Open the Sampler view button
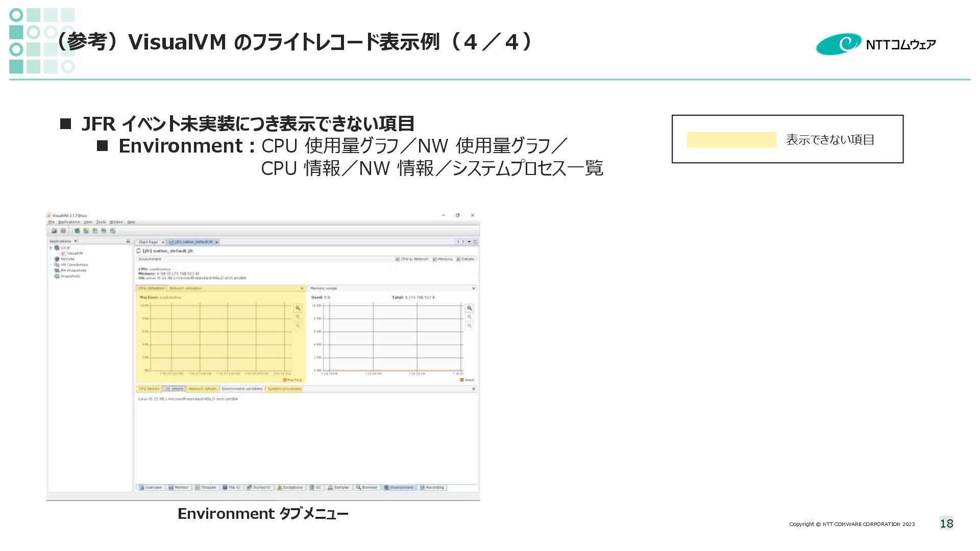Screen dimensions: 980x551 [339, 487]
